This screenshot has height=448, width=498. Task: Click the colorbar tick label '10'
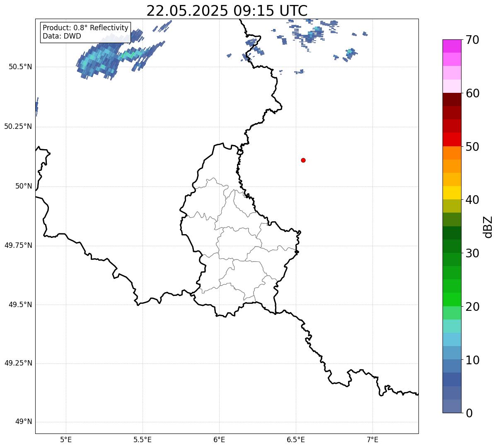click(x=472, y=360)
